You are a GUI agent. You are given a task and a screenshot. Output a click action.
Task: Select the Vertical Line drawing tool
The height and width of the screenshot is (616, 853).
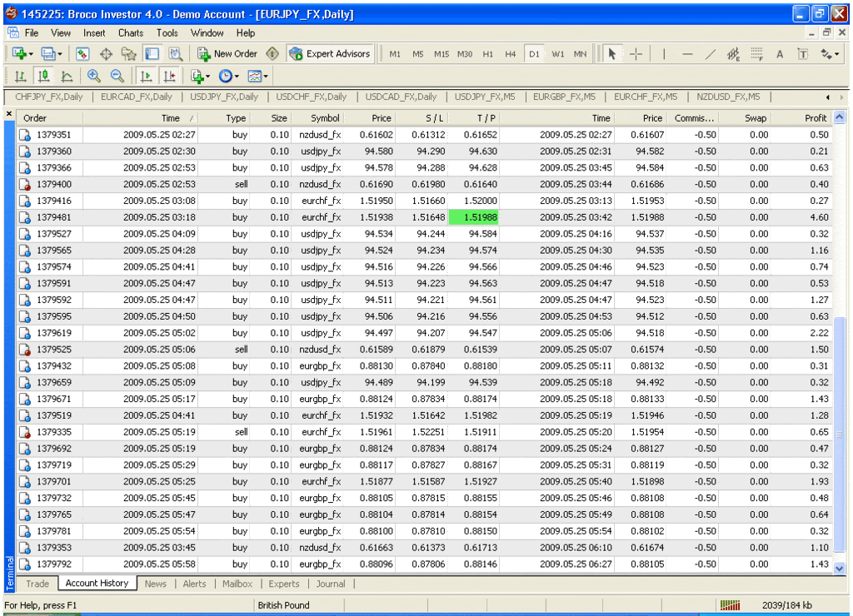click(664, 54)
